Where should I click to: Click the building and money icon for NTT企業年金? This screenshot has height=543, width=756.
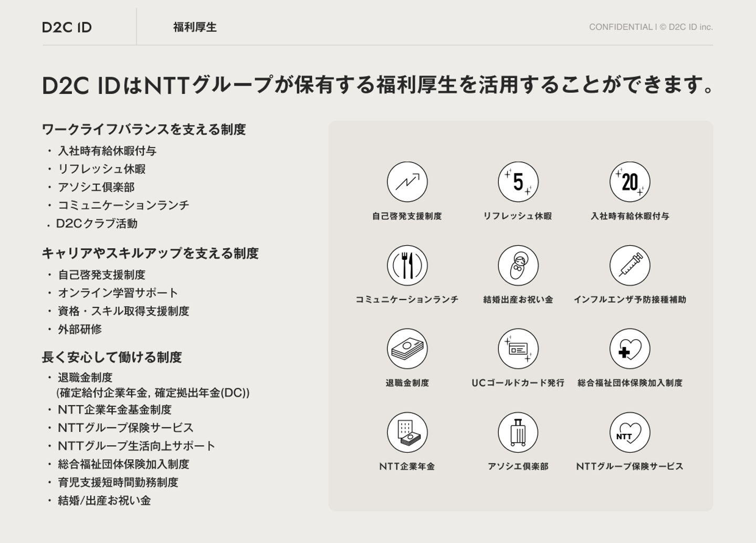407,432
